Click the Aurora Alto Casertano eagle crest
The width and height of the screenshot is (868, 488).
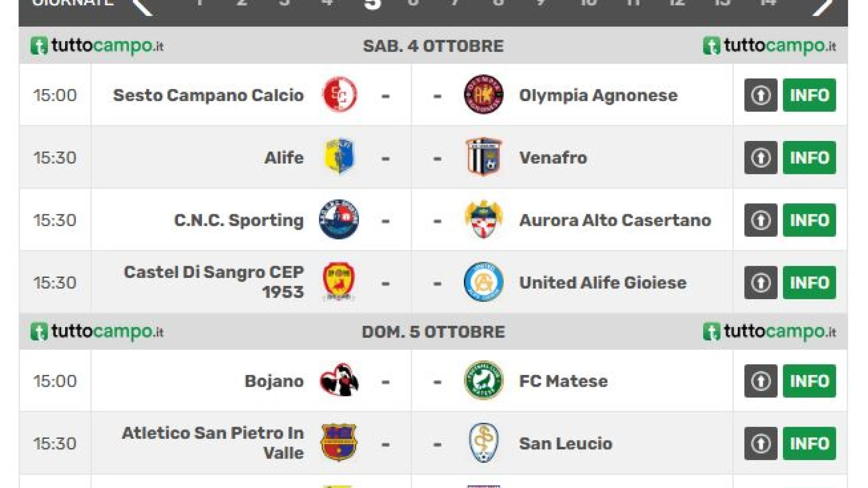(x=483, y=220)
